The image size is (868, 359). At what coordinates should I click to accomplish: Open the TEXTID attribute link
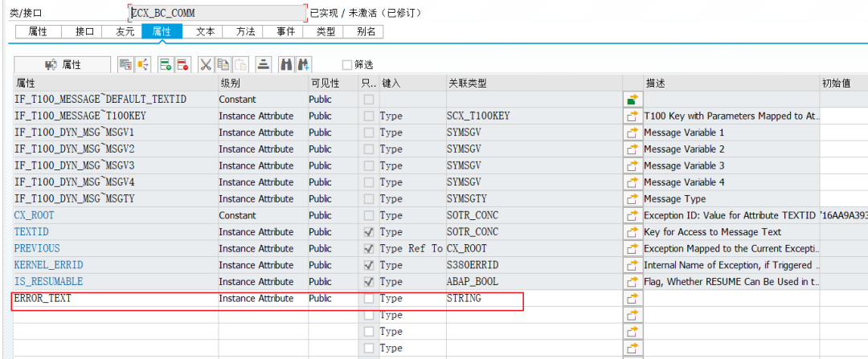pos(31,232)
